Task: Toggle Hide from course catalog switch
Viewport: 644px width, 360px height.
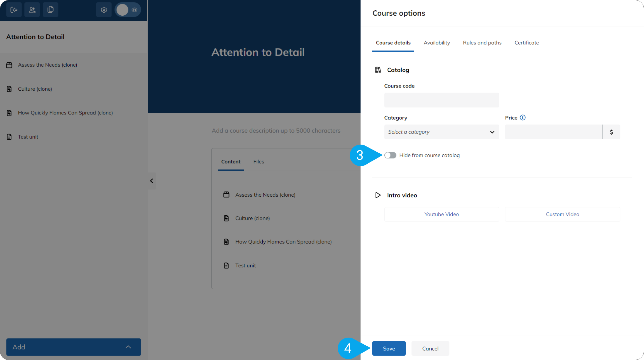Action: tap(390, 155)
